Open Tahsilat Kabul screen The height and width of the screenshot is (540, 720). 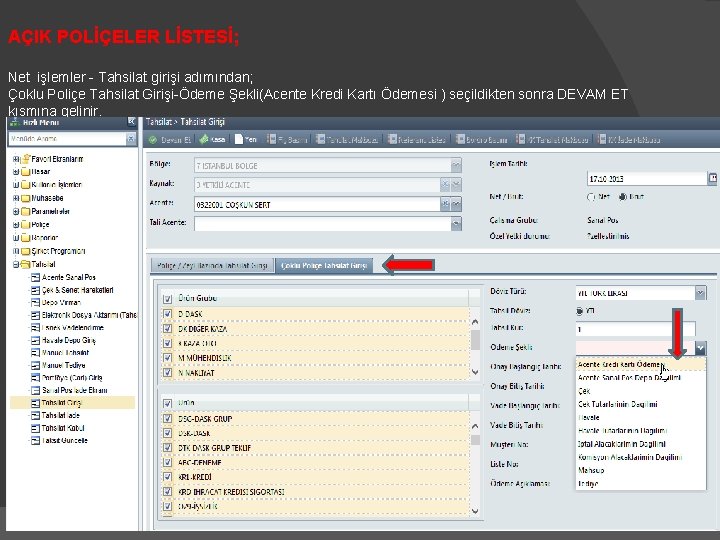click(x=58, y=428)
